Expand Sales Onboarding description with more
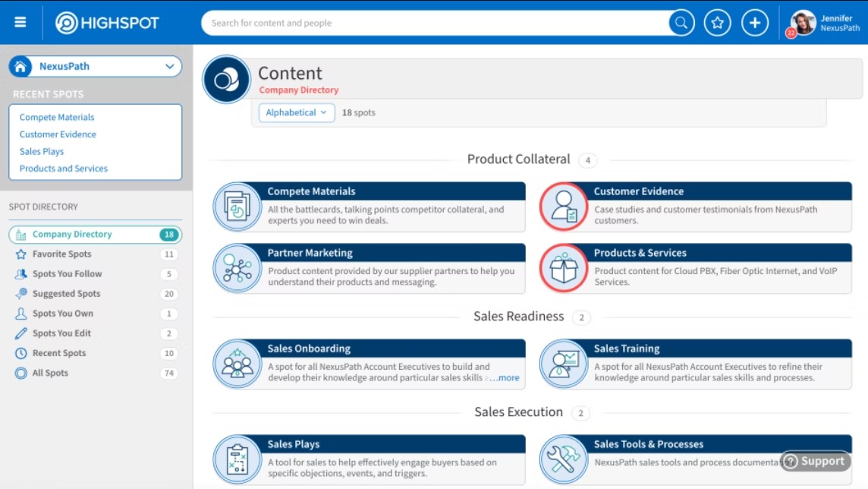868x489 pixels. 505,377
